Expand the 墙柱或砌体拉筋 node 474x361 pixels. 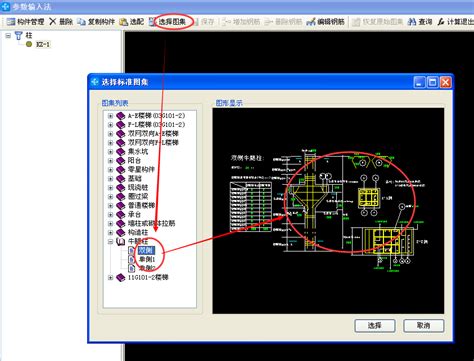click(110, 224)
